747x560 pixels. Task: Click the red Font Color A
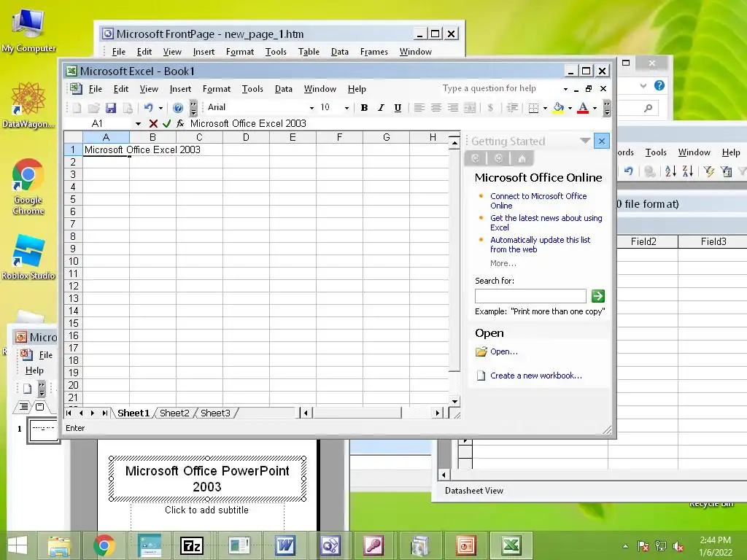click(583, 108)
